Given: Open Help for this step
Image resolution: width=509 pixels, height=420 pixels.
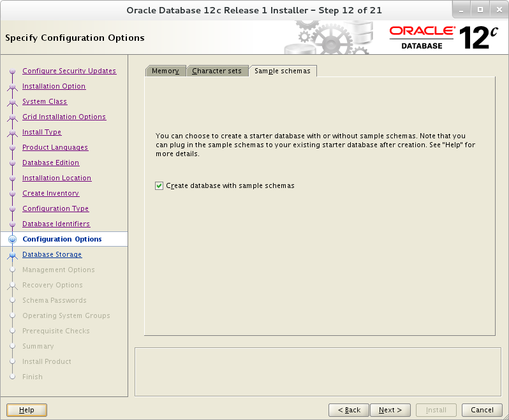Looking at the screenshot, I should [x=27, y=410].
